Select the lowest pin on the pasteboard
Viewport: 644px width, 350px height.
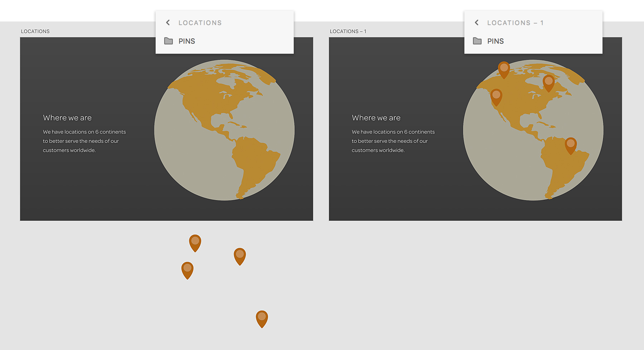coord(262,319)
